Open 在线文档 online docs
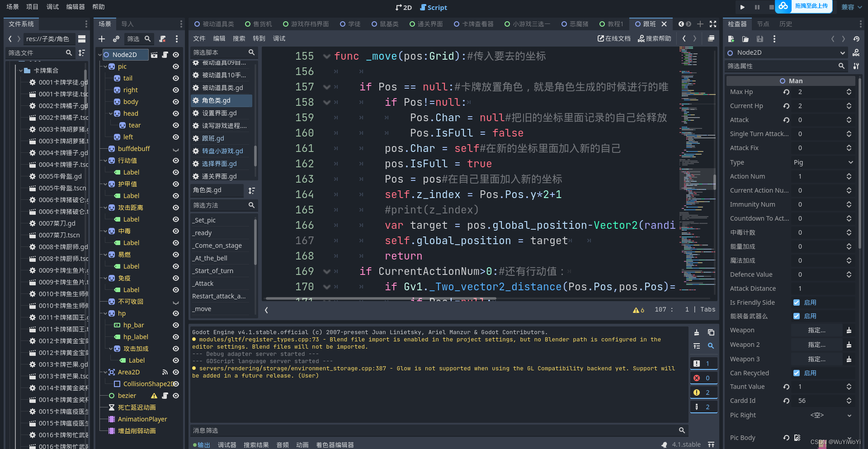Image resolution: width=868 pixels, height=449 pixels. [614, 39]
